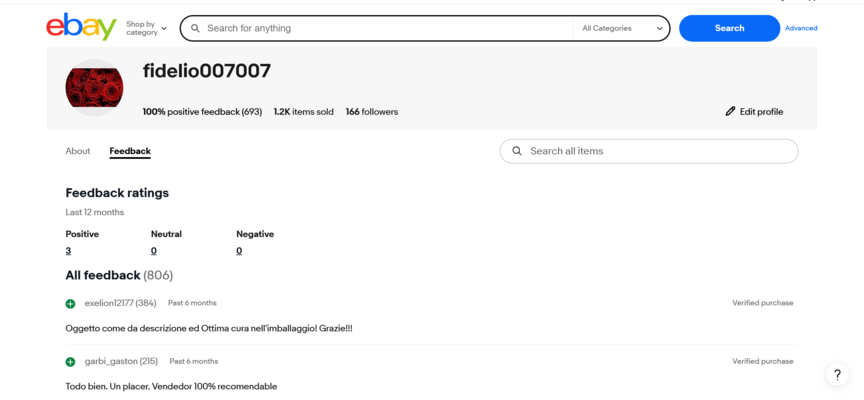Click the Positive feedback count 3
This screenshot has height=400, width=864.
[x=68, y=251]
